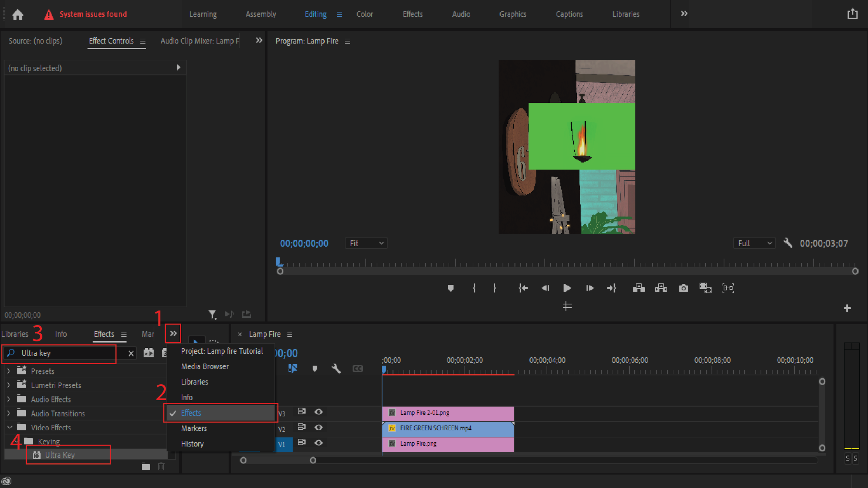Select Markers from the panel menu
This screenshot has height=488, width=868.
coord(194,428)
